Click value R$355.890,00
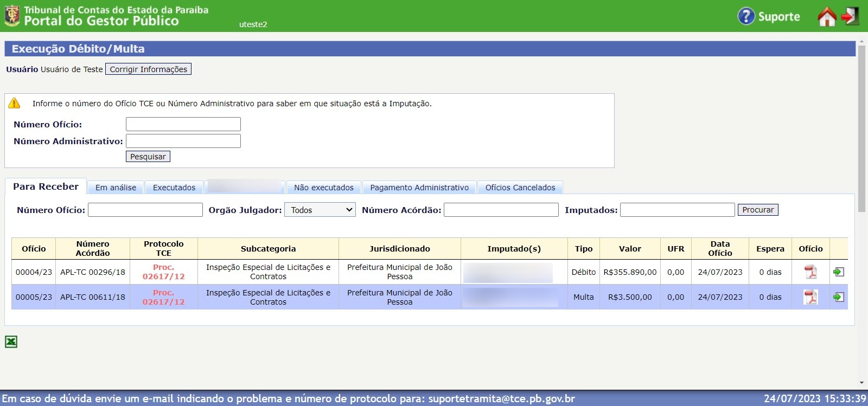868x406 pixels. 630,272
